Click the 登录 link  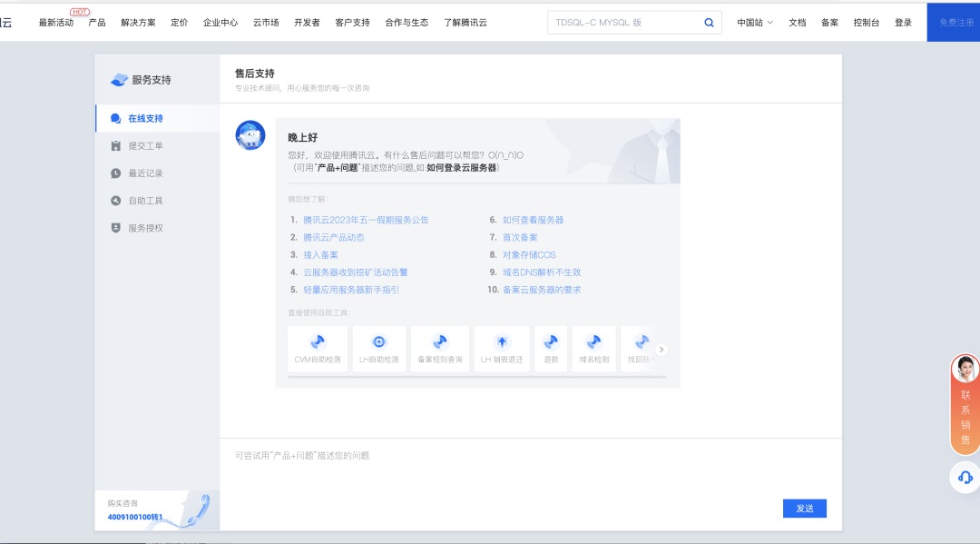click(x=903, y=23)
